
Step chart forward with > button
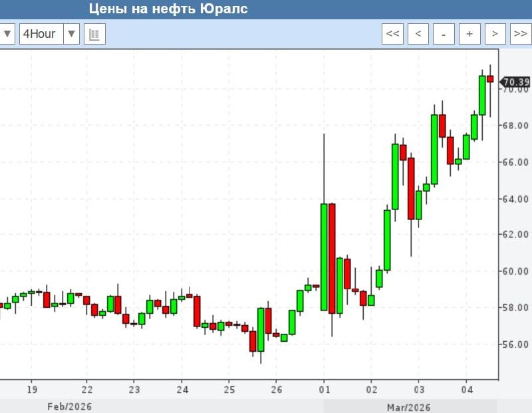(x=495, y=34)
